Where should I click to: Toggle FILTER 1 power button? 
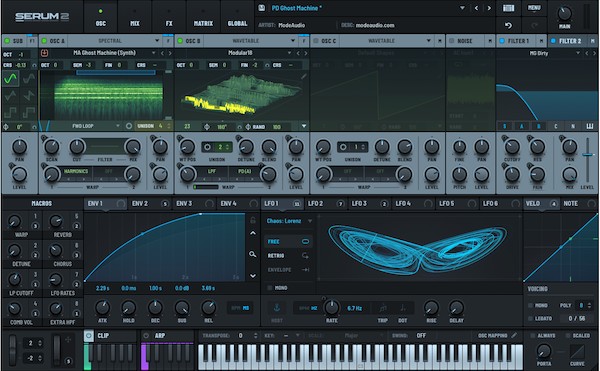502,41
